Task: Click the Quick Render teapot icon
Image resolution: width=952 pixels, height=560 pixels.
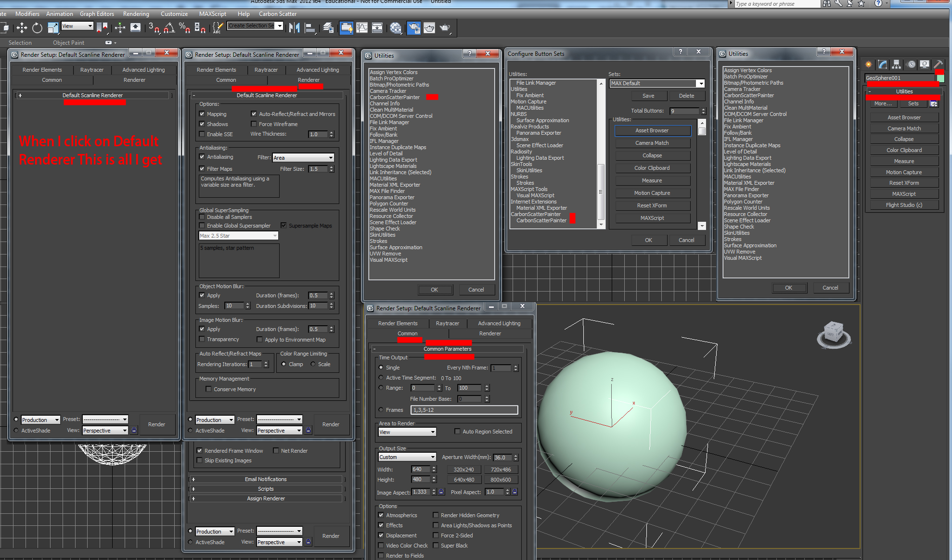Action: [445, 28]
